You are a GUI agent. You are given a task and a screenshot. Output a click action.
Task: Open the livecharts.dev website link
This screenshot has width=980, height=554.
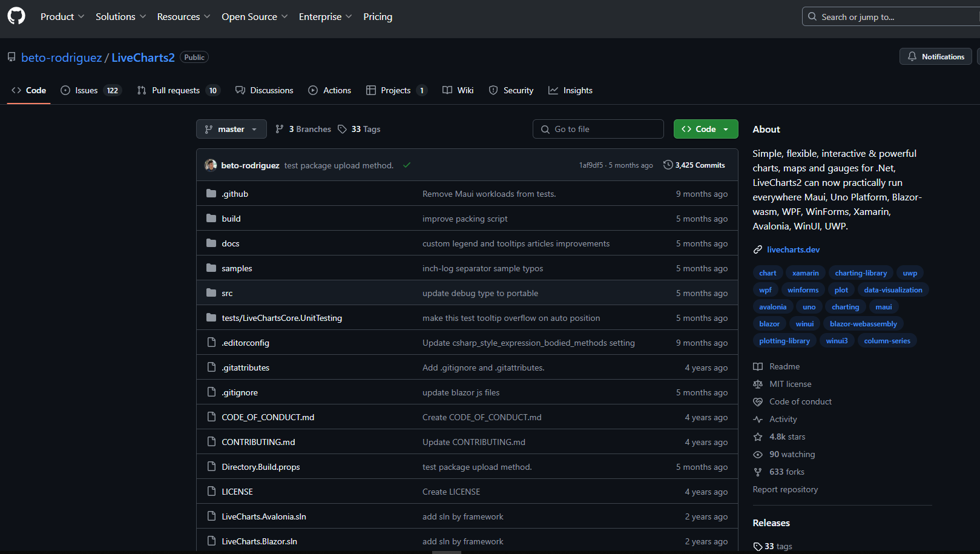793,249
